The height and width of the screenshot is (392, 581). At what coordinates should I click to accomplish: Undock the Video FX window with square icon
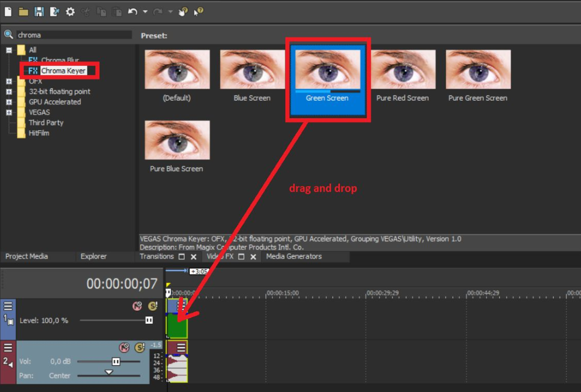click(x=241, y=257)
